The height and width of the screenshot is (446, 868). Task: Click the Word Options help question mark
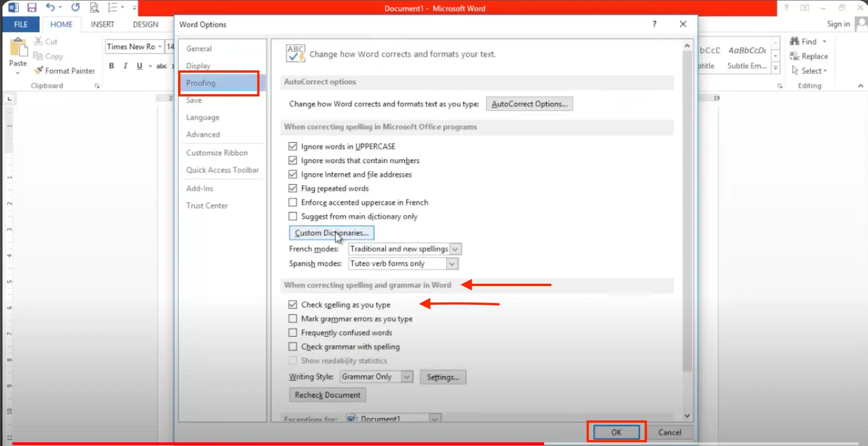point(655,24)
